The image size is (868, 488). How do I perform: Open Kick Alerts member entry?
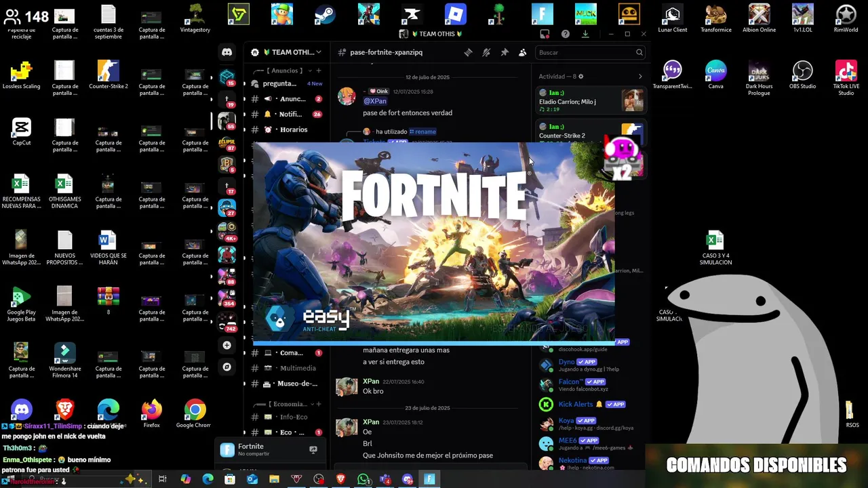coord(591,405)
